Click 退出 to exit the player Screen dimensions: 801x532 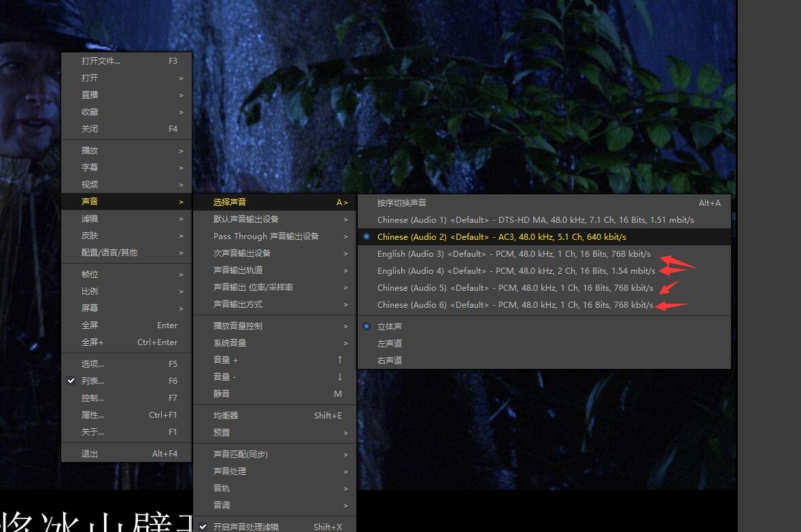pyautogui.click(x=126, y=453)
